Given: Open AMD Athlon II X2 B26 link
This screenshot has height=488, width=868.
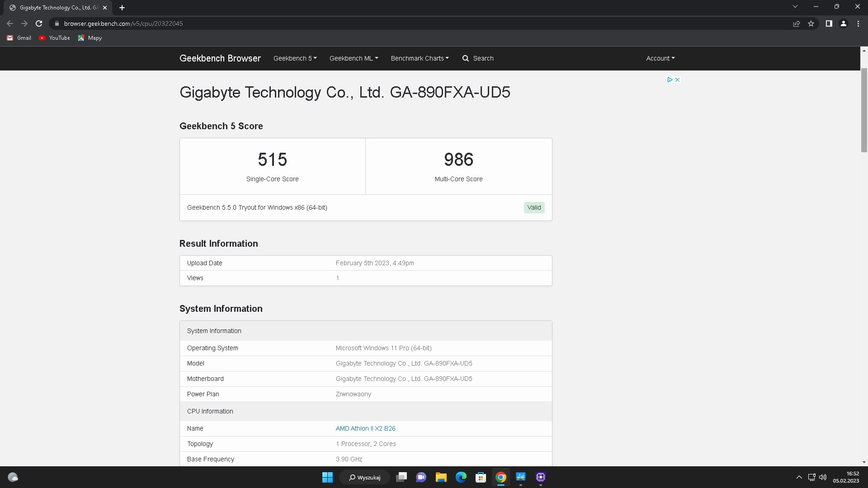Looking at the screenshot, I should (365, 428).
